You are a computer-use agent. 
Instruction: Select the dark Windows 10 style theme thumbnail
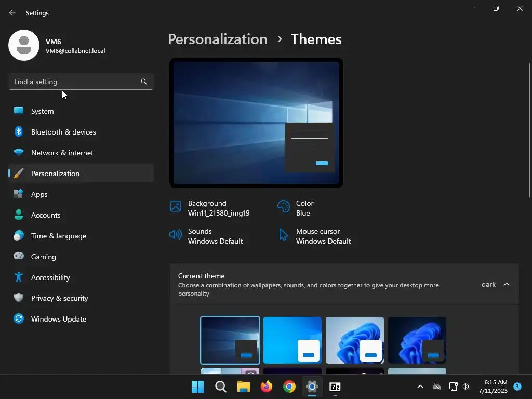[x=230, y=340]
